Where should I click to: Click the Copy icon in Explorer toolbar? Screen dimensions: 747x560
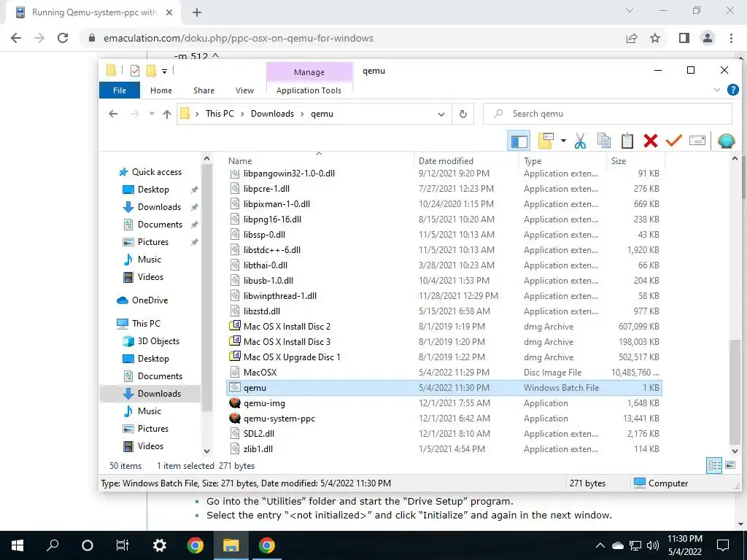[603, 141]
